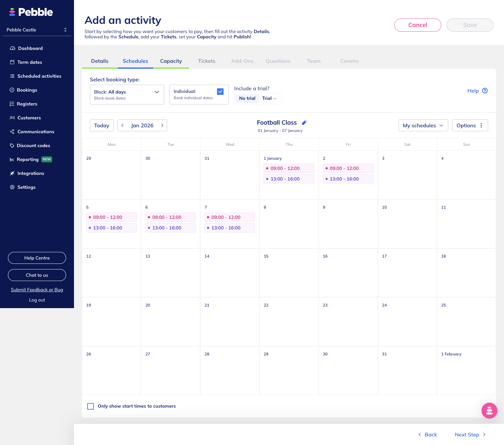
Task: Switch to the Capacity tab
Action: click(x=171, y=61)
